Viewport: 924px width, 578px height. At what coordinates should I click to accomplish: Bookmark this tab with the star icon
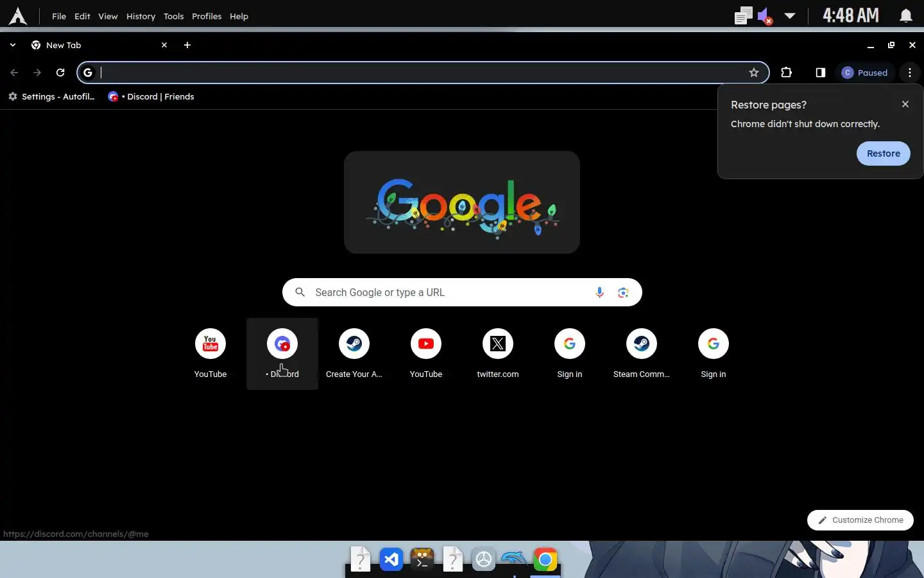(x=754, y=73)
